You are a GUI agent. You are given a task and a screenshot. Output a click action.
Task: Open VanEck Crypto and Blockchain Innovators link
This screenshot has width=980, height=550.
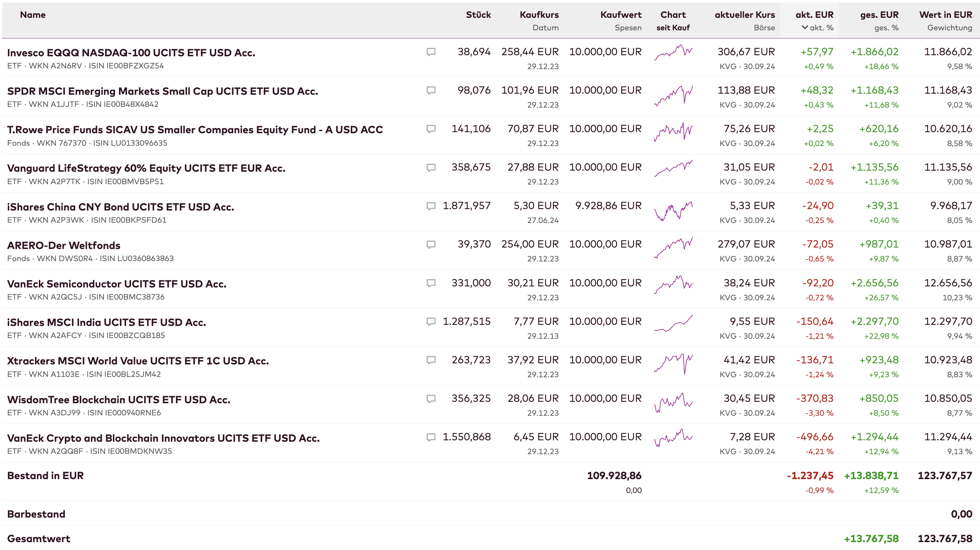coord(163,438)
